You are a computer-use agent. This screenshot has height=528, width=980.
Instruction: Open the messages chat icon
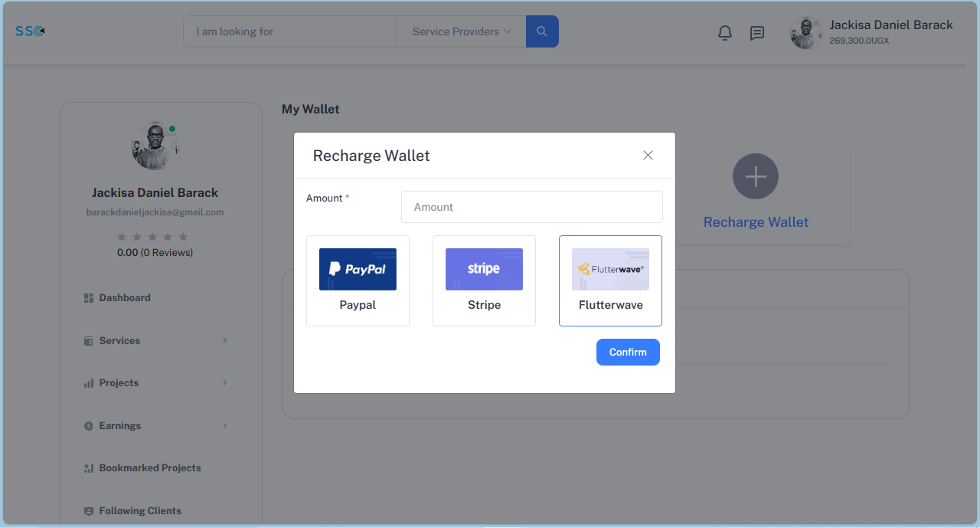tap(756, 33)
